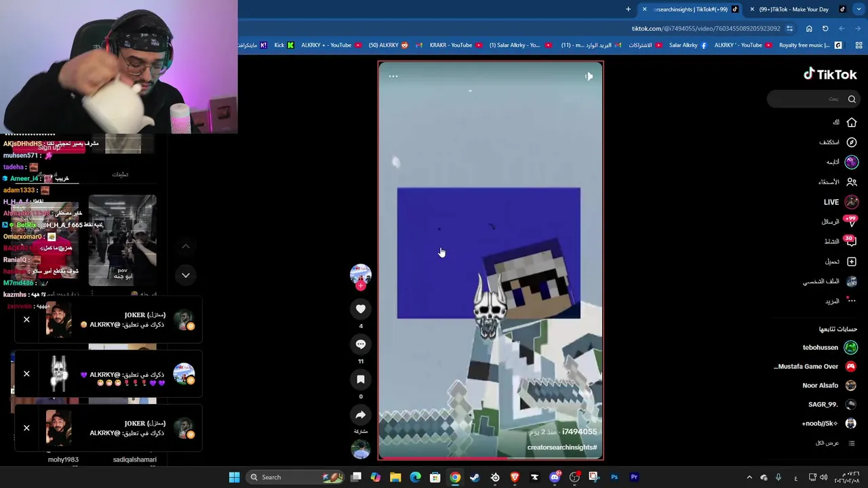The height and width of the screenshot is (488, 868).
Task: Open the LIVE section in the TikTok sidebar
Action: click(840, 202)
